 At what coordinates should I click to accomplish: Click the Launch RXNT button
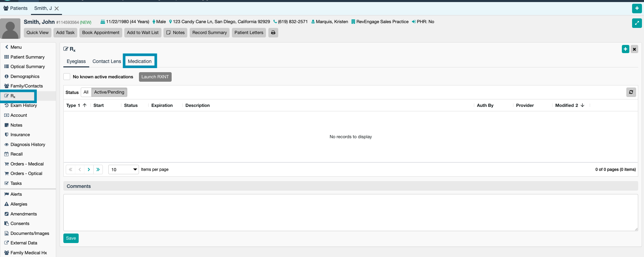(155, 77)
